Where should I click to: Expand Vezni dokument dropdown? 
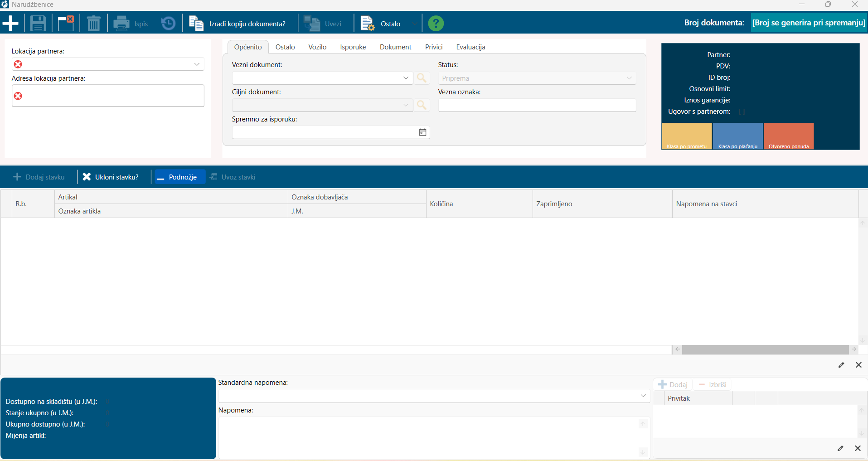click(406, 78)
